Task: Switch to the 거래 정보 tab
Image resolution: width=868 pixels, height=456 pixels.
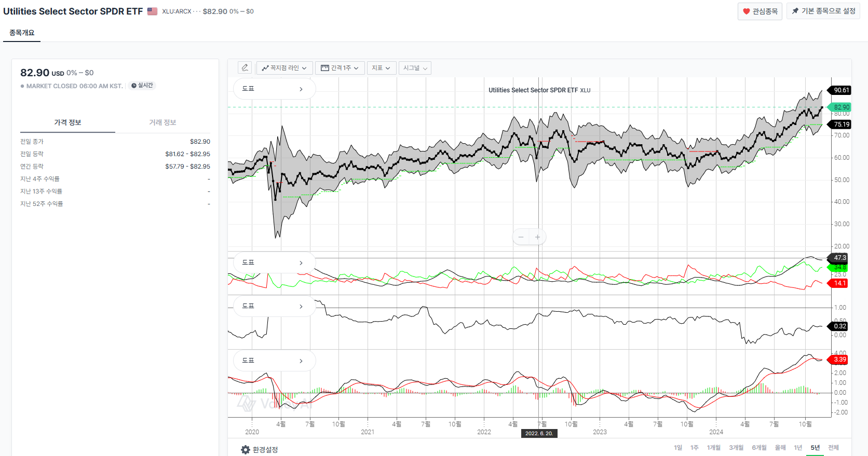Action: pyautogui.click(x=163, y=122)
